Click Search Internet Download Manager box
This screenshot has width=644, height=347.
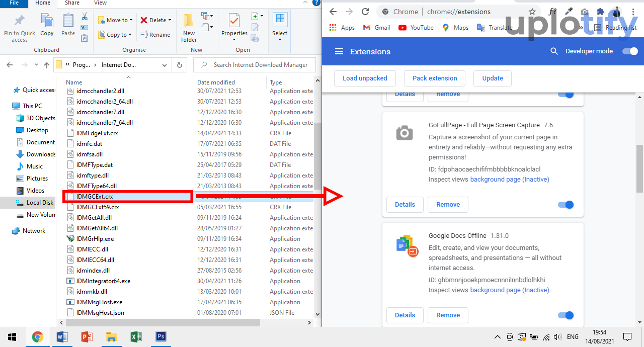(255, 65)
